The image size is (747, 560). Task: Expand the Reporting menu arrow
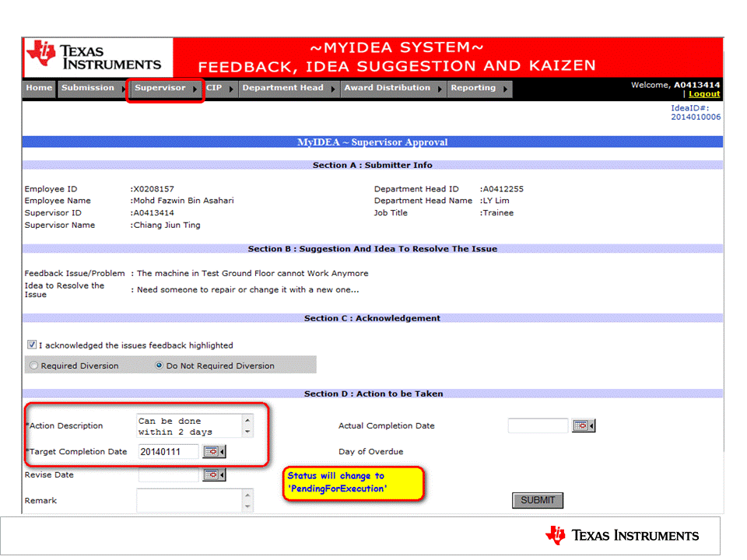[x=505, y=89]
